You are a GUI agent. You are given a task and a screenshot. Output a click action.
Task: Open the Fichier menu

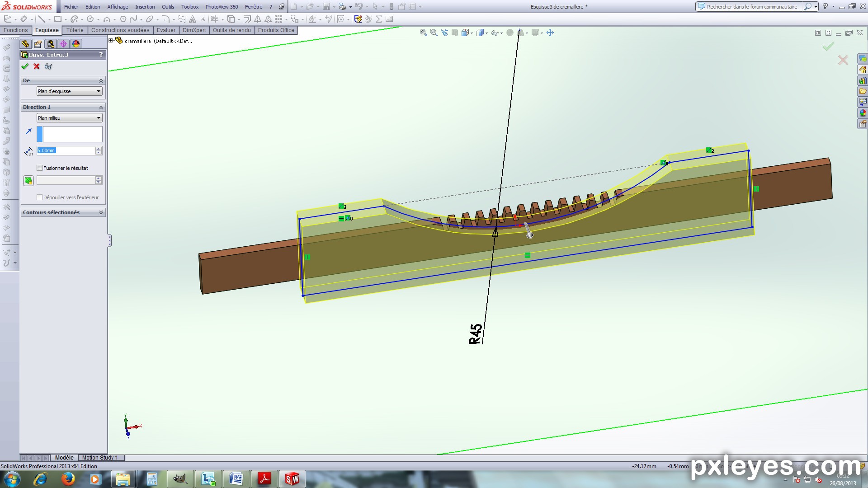click(x=71, y=7)
